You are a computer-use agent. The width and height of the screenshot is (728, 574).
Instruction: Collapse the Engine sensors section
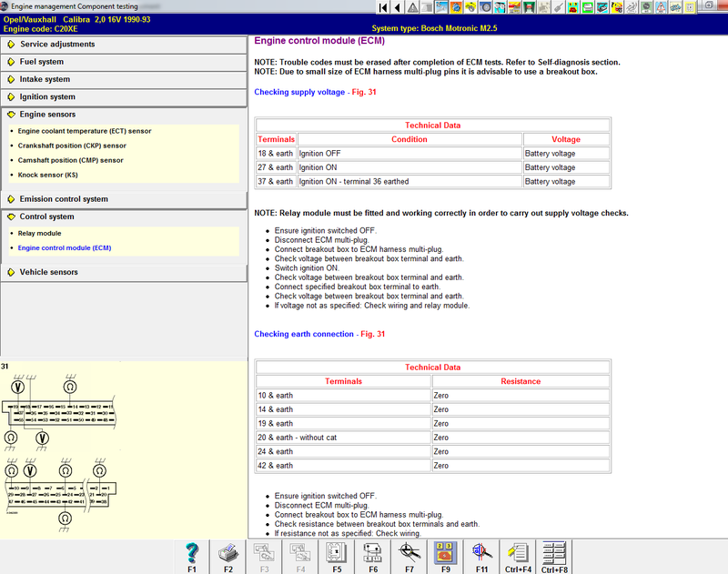124,115
